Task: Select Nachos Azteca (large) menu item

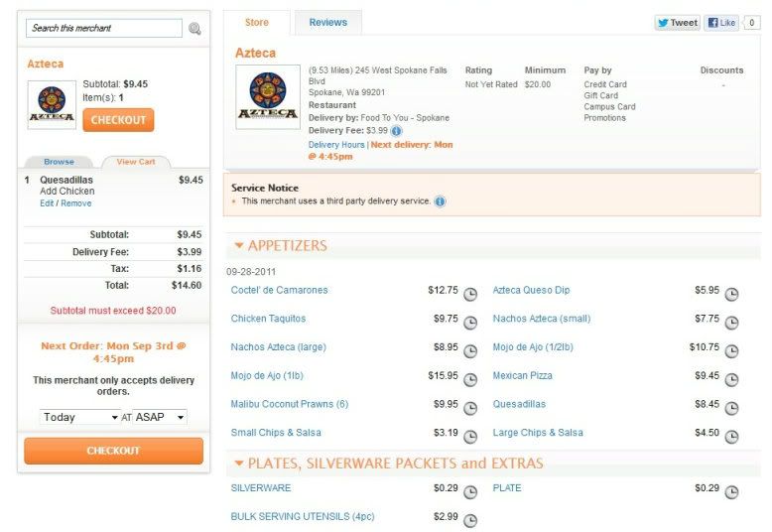Action: (278, 347)
